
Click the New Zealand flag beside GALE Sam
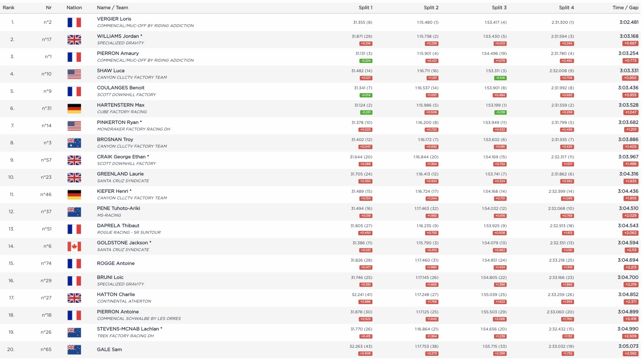[x=74, y=349]
